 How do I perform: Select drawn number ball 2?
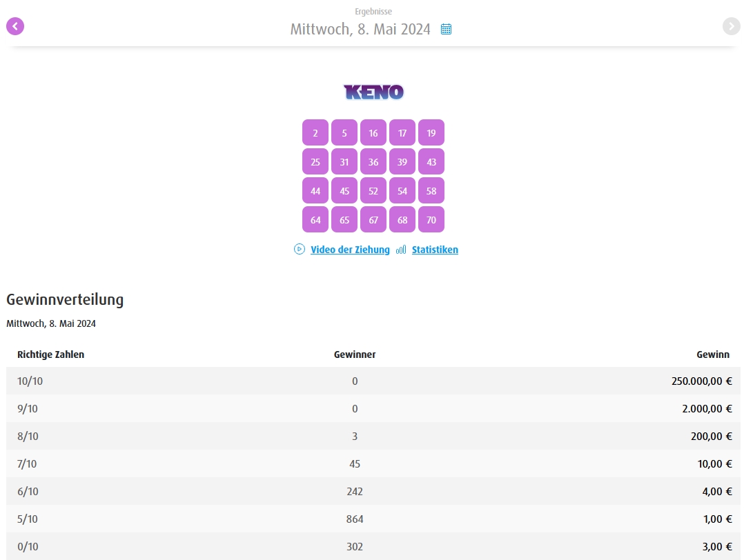(315, 133)
